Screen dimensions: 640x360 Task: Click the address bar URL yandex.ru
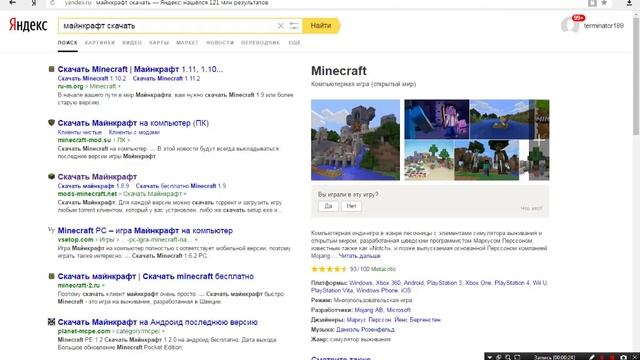[x=78, y=3]
